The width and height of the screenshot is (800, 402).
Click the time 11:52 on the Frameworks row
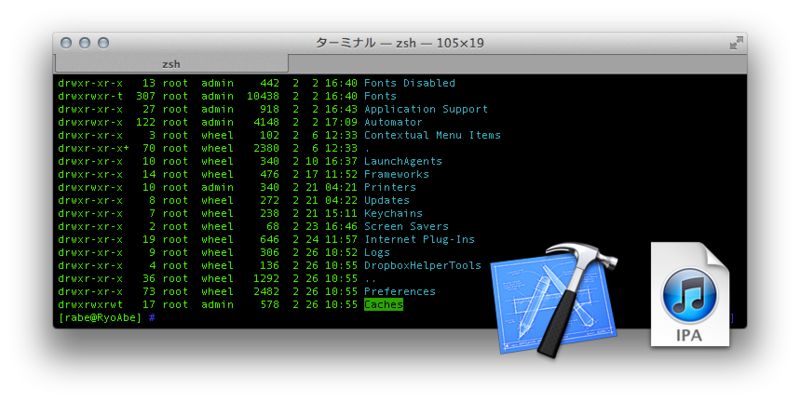pos(341,174)
